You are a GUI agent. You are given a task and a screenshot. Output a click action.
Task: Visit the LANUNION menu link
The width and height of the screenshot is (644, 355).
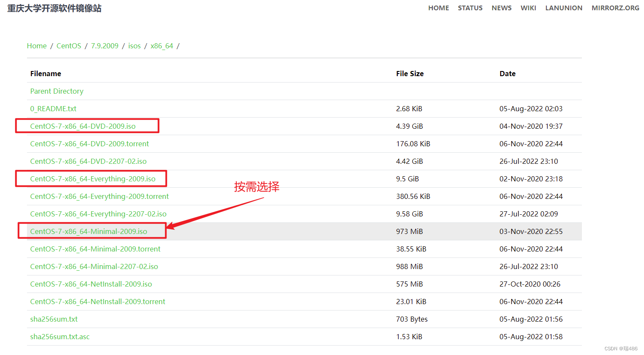pos(564,8)
